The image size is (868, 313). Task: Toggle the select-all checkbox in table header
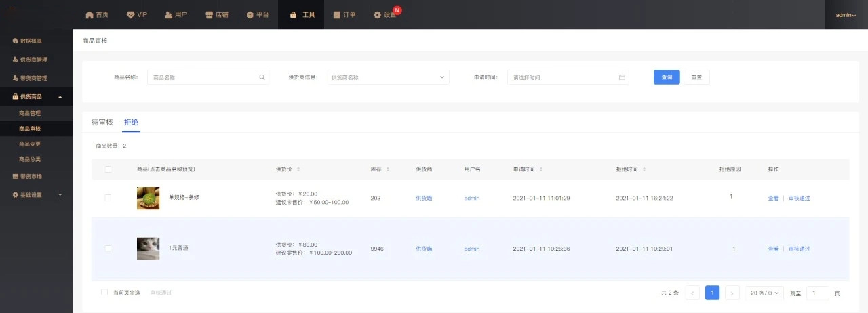(108, 169)
